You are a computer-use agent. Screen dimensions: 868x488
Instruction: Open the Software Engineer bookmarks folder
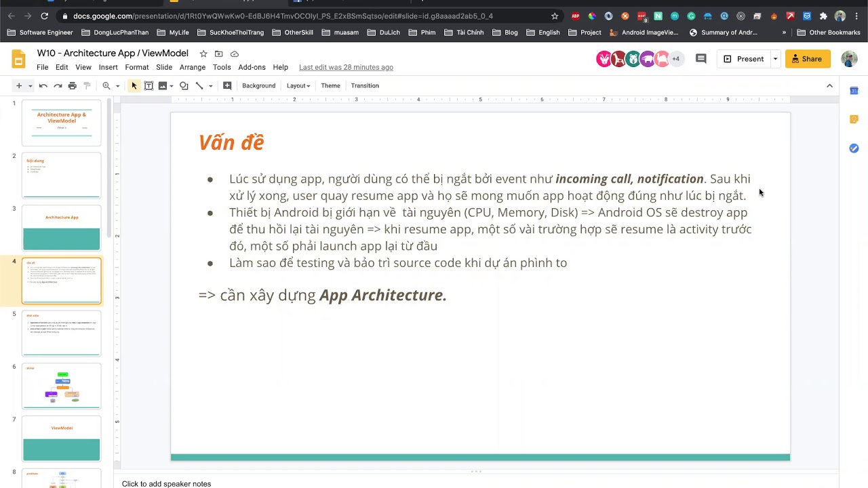pos(40,32)
